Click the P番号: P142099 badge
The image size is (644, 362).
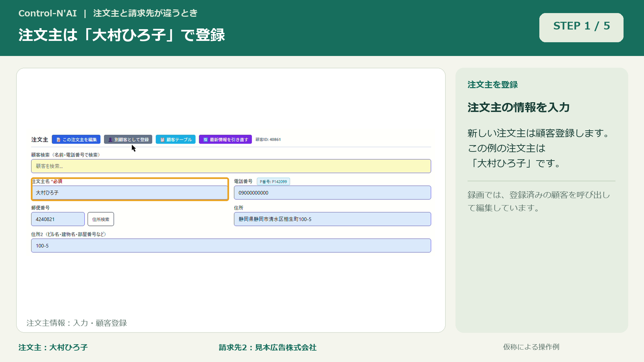273,182
